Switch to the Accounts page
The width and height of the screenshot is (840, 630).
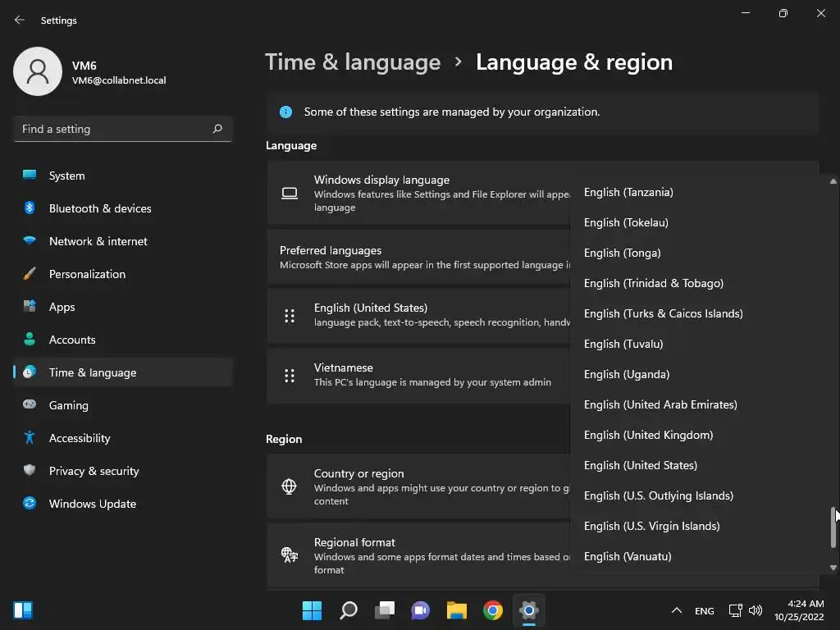coord(123,340)
